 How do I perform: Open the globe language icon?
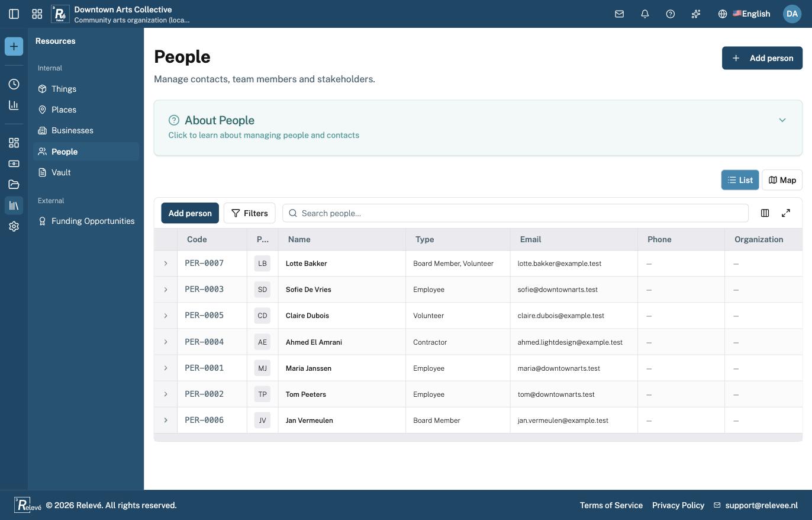tap(723, 14)
